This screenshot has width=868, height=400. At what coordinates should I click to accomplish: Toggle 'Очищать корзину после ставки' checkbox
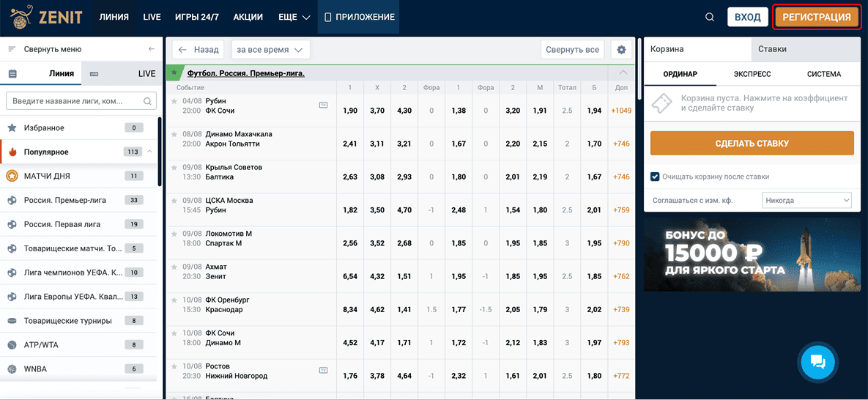pyautogui.click(x=656, y=177)
